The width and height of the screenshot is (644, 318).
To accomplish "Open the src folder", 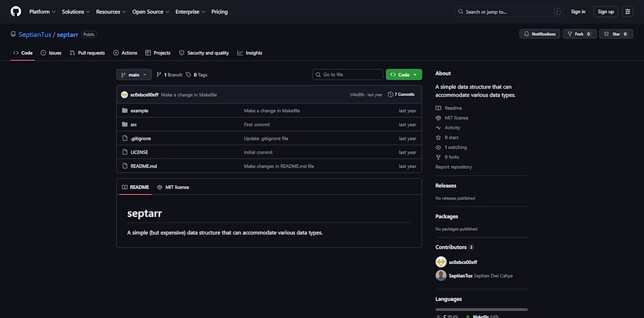I will point(133,125).
